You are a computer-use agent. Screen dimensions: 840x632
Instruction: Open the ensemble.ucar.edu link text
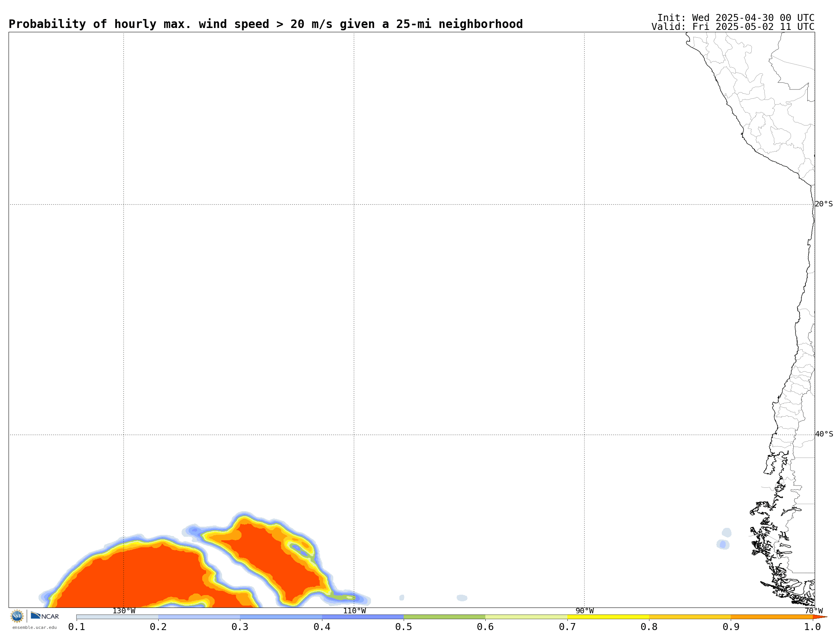pyautogui.click(x=34, y=627)
